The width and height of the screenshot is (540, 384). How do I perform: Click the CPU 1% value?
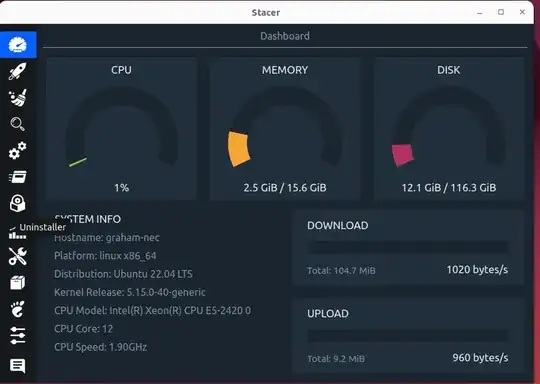[122, 188]
